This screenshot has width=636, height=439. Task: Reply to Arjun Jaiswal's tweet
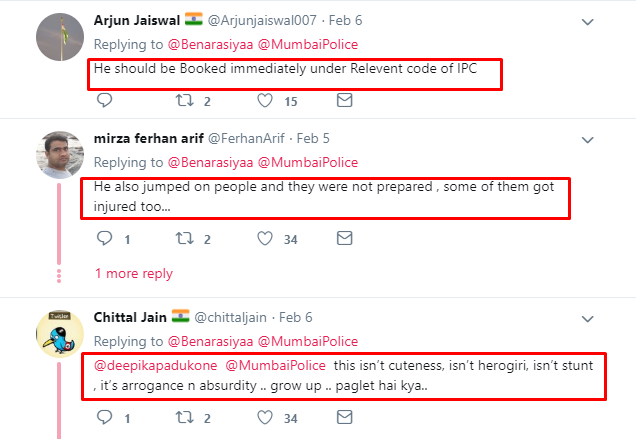click(x=104, y=100)
